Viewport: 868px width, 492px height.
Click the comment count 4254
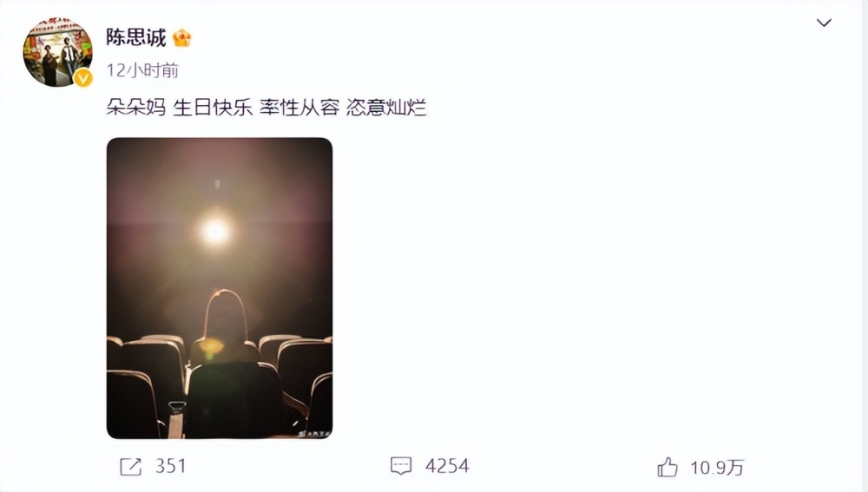447,466
